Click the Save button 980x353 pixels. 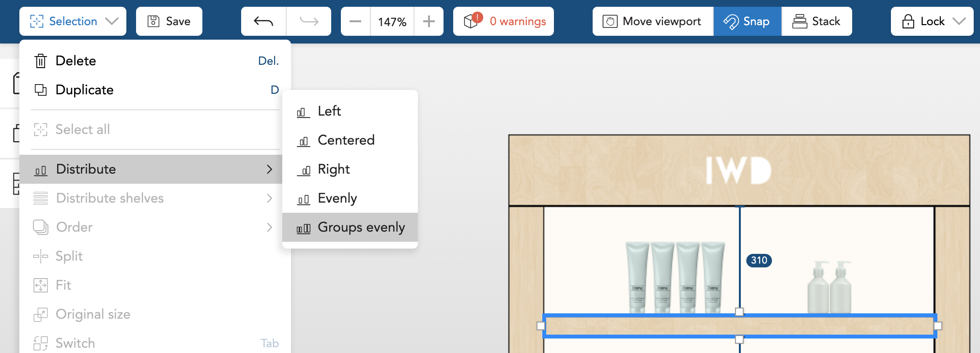click(169, 21)
